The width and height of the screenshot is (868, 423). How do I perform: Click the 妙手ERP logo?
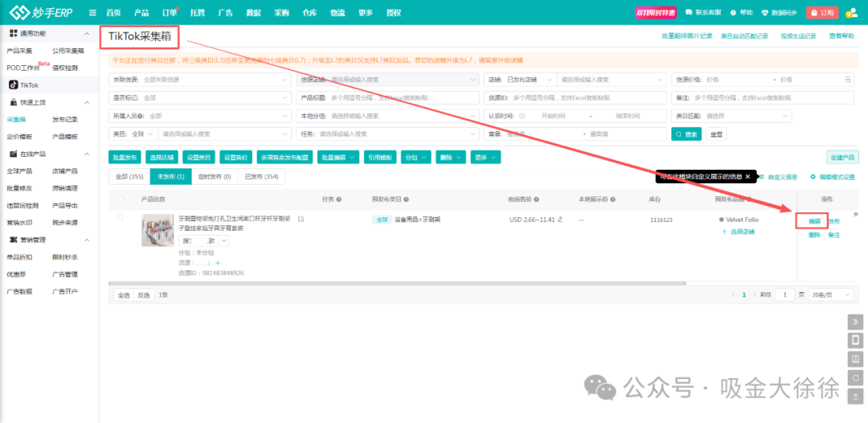point(43,12)
